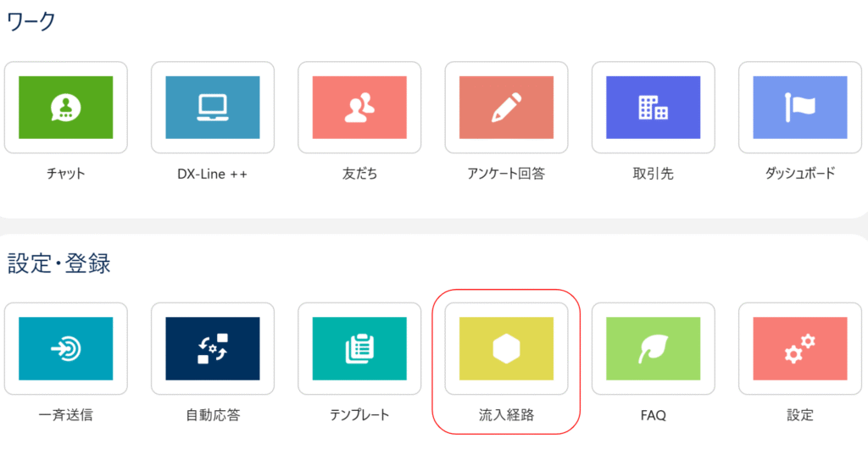The width and height of the screenshot is (868, 455).
Task: Open the 一斉送信 broadcast arrow icon
Action: [x=65, y=348]
